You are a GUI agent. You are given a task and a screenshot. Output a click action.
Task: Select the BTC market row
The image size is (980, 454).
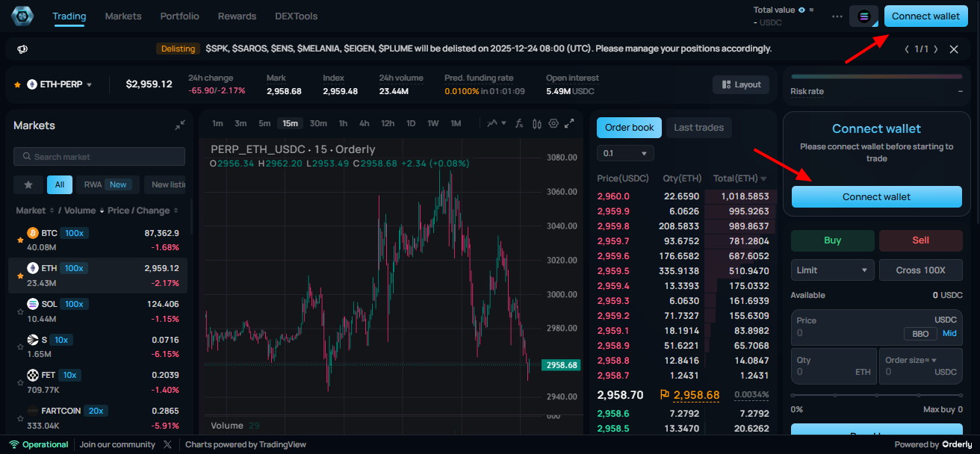(98, 240)
